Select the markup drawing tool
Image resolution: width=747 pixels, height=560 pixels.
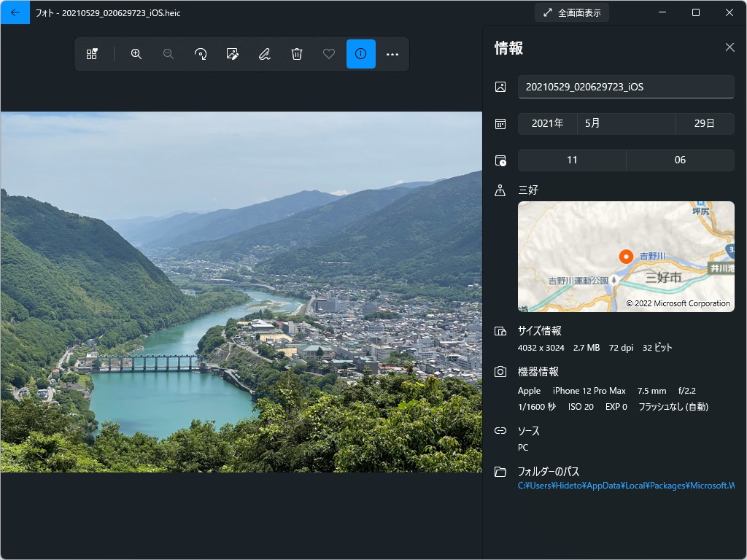pyautogui.click(x=265, y=53)
